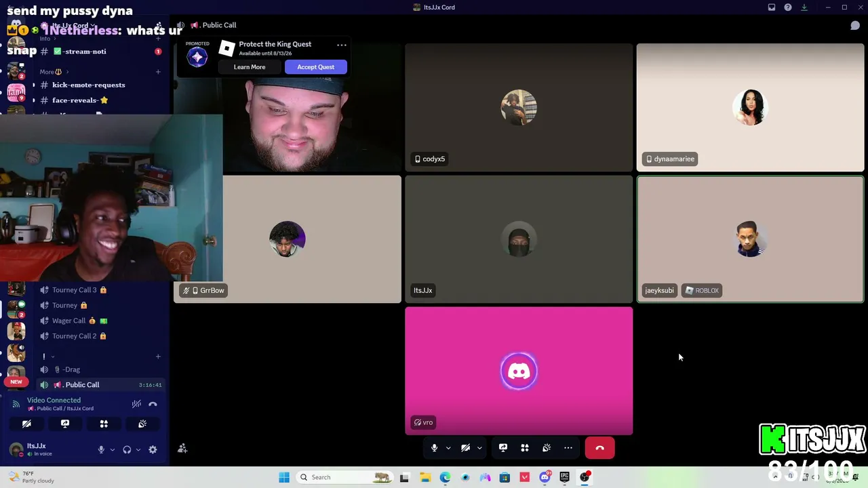Toggle noise suppression in the Video Connected panel
Screen dimensions: 868x488
click(x=136, y=404)
